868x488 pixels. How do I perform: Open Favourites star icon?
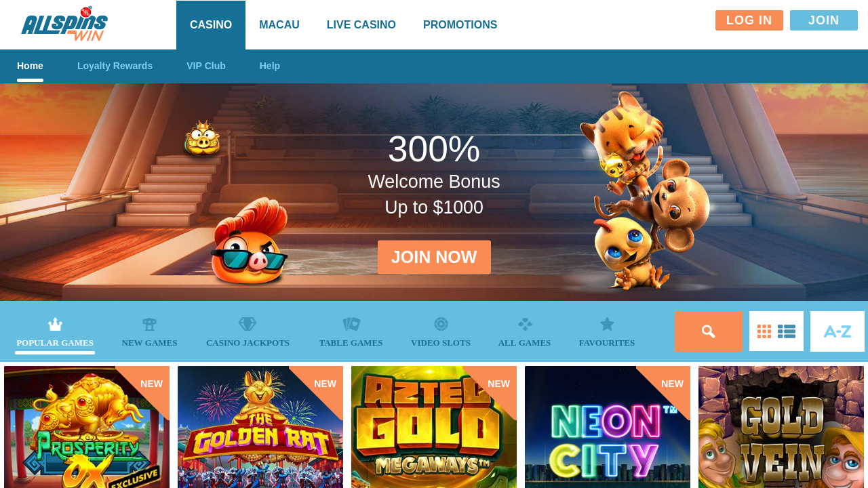(x=607, y=324)
